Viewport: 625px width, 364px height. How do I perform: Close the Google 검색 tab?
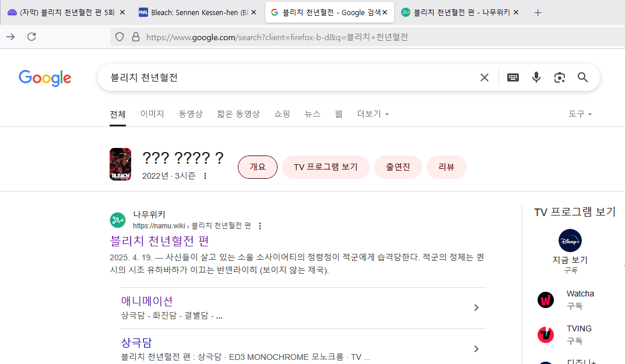(x=385, y=12)
